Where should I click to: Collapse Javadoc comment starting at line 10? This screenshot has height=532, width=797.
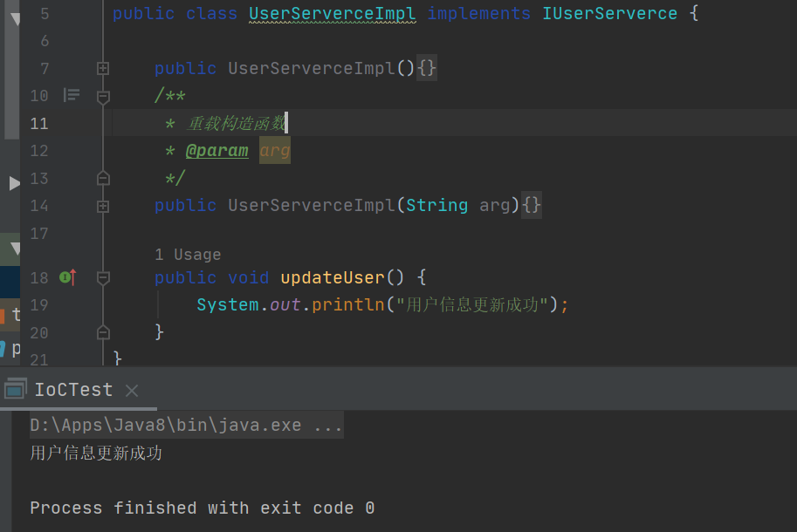tap(103, 97)
